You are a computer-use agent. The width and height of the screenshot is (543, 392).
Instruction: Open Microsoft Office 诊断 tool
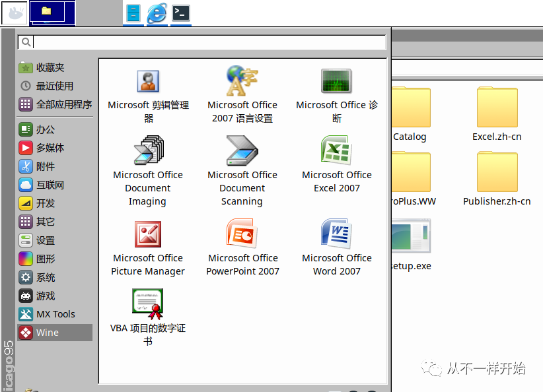pyautogui.click(x=337, y=94)
